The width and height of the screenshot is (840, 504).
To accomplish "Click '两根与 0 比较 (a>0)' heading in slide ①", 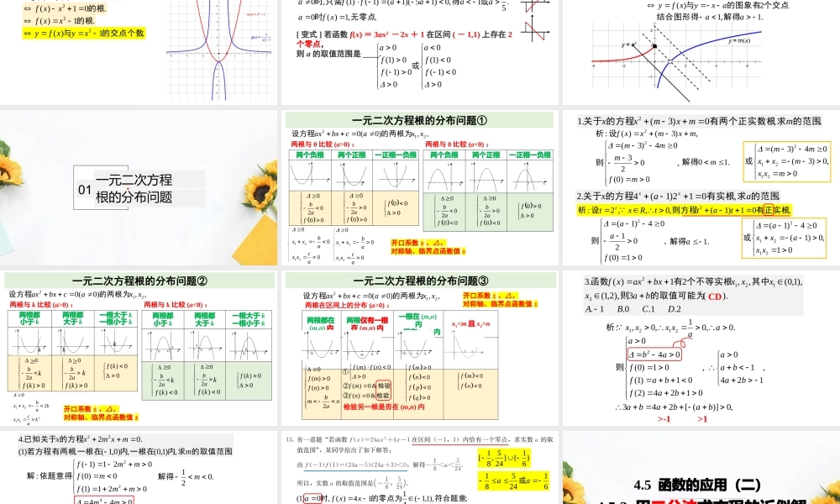I will (323, 144).
